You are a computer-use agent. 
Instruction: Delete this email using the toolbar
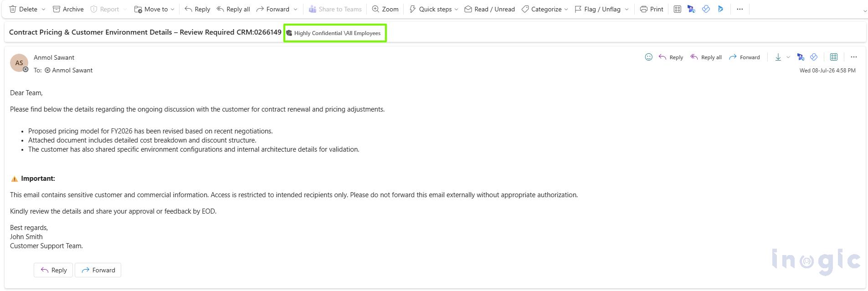[x=23, y=9]
